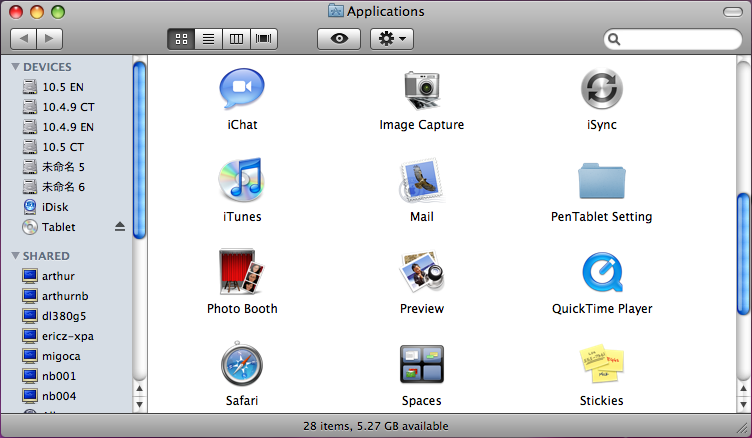The width and height of the screenshot is (752, 438).
Task: Select the iDisk sidebar item
Action: (x=54, y=207)
